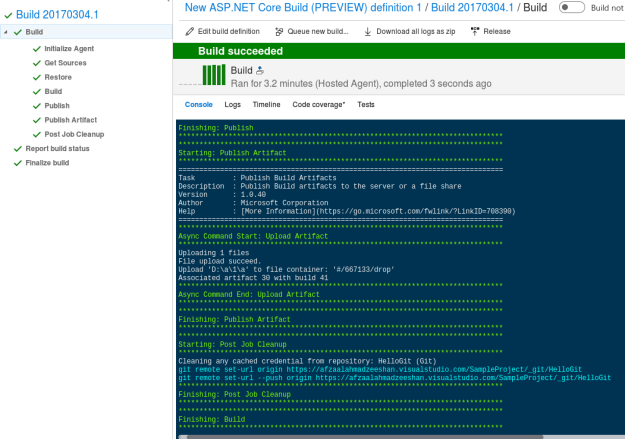Select the Publish step
The width and height of the screenshot is (625, 439).
pyautogui.click(x=57, y=106)
